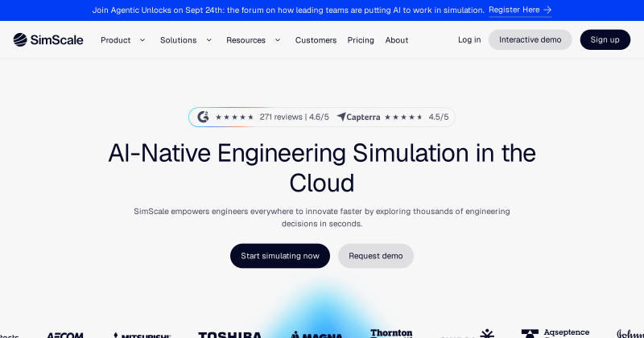Click the G2 logo in ratings badge
644x338 pixels.
coord(203,117)
